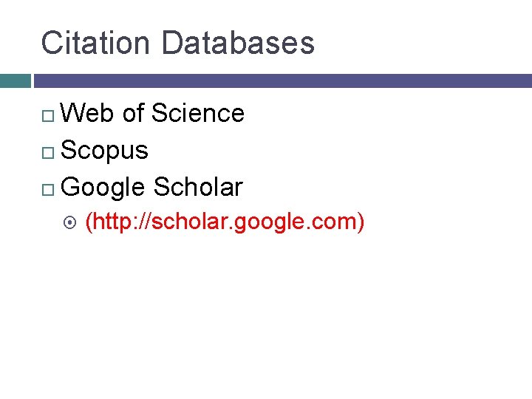Select the word "Science" in first bullet

tap(197, 113)
